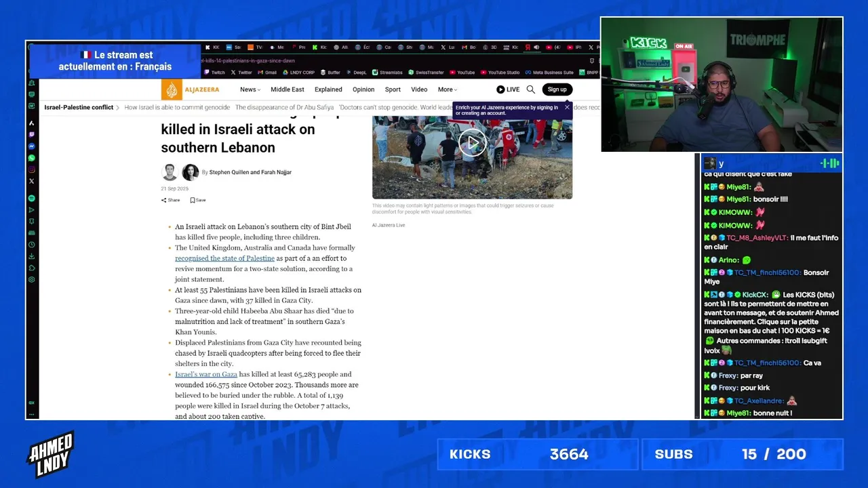Viewport: 868px width, 488px height.
Task: Click the browser address bar URL
Action: pyautogui.click(x=249, y=61)
